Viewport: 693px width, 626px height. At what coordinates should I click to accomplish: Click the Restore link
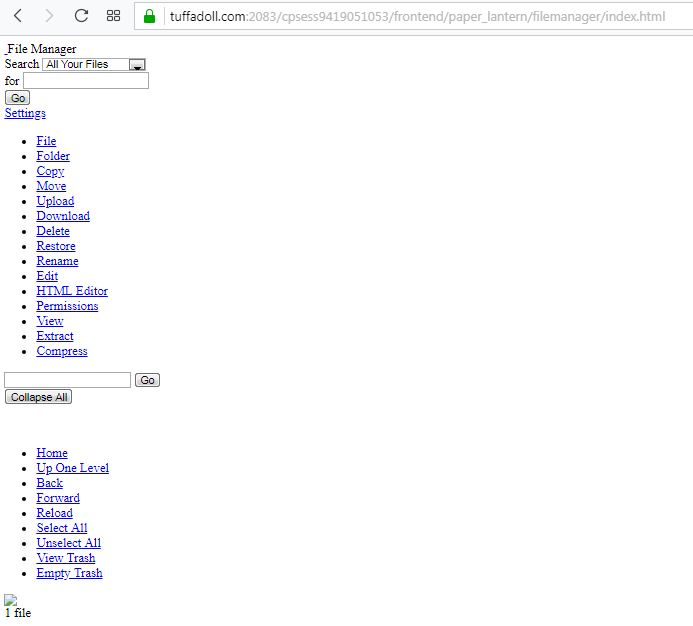pos(56,246)
